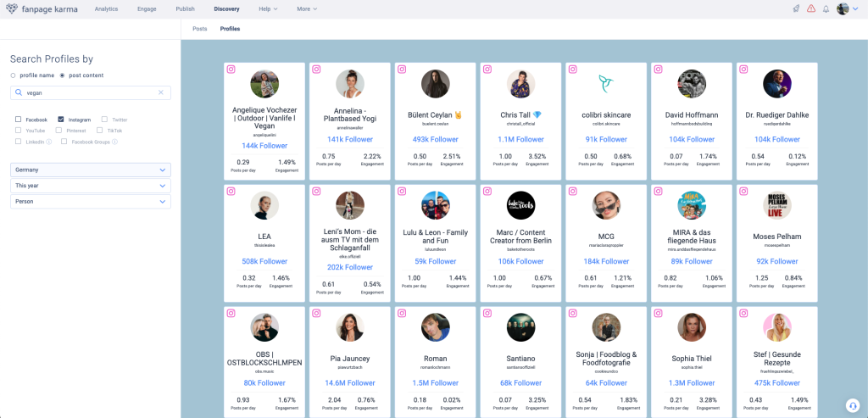Expand the Germany country dropdown
This screenshot has width=868, height=418.
(91, 170)
